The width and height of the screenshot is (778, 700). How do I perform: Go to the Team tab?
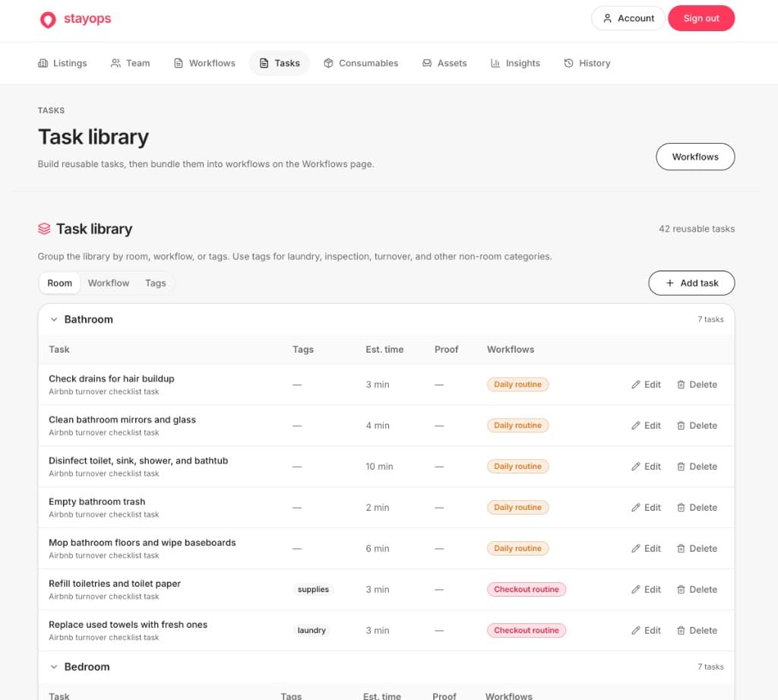point(130,63)
